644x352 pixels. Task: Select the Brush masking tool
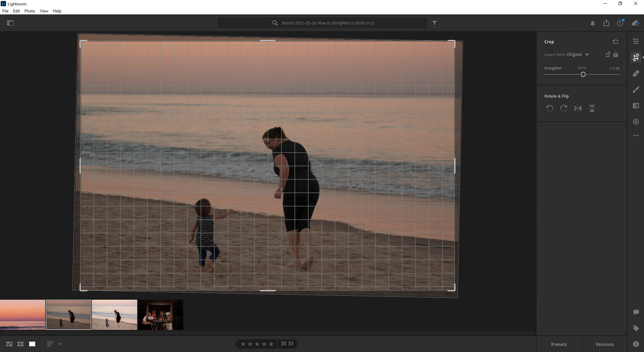coord(636,90)
